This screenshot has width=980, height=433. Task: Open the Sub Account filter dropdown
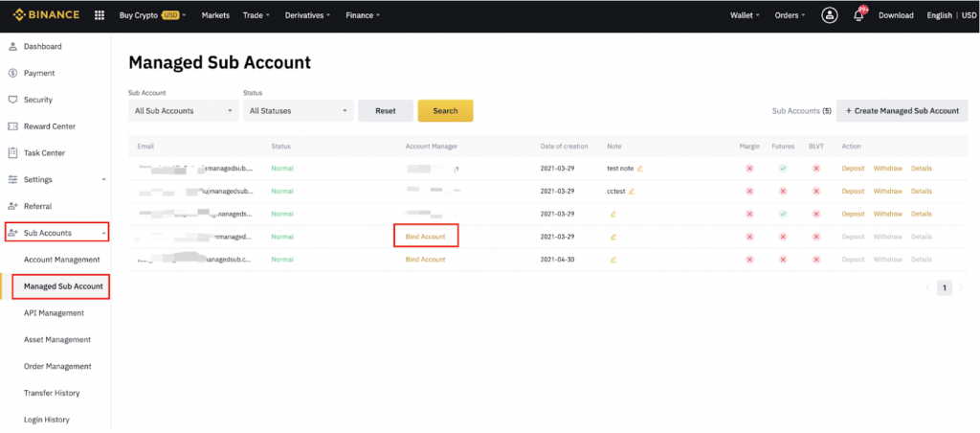pyautogui.click(x=183, y=111)
